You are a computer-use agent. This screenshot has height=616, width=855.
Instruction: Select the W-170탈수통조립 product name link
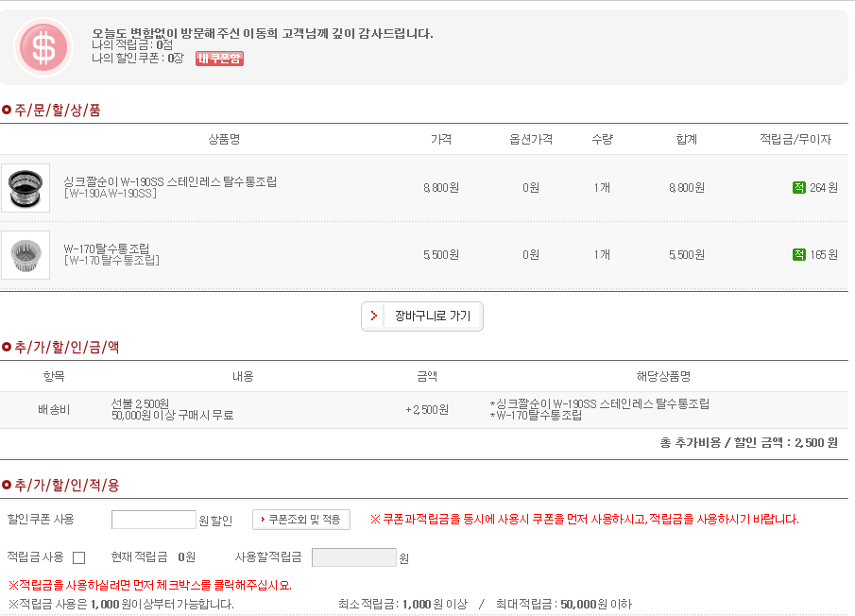(107, 248)
